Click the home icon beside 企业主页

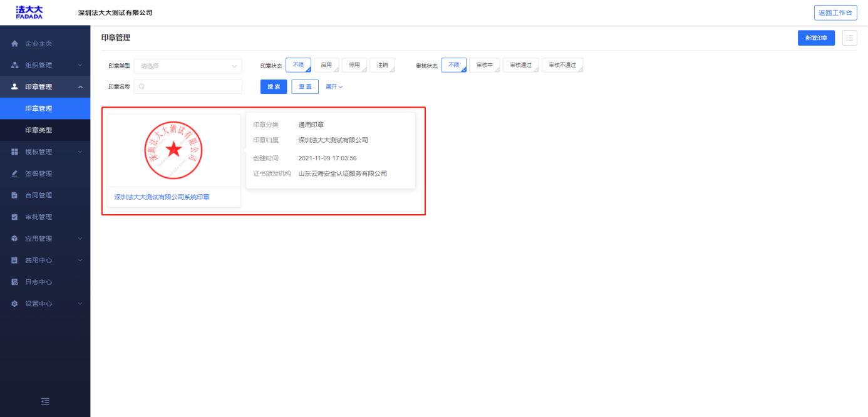click(x=15, y=44)
